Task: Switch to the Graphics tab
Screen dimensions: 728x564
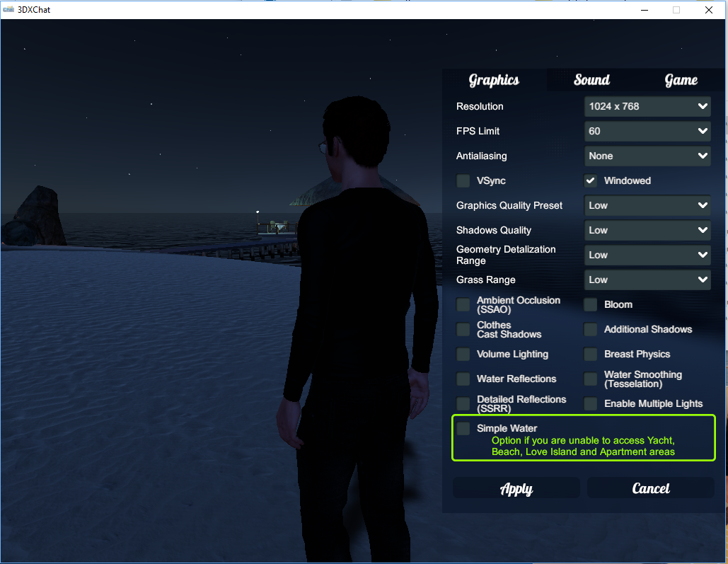Action: [x=494, y=80]
